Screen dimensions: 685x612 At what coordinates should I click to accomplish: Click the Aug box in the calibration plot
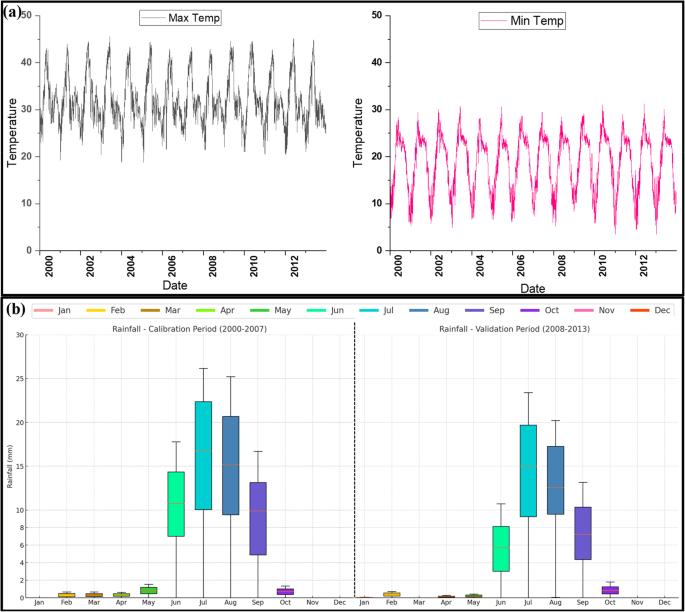tap(231, 466)
